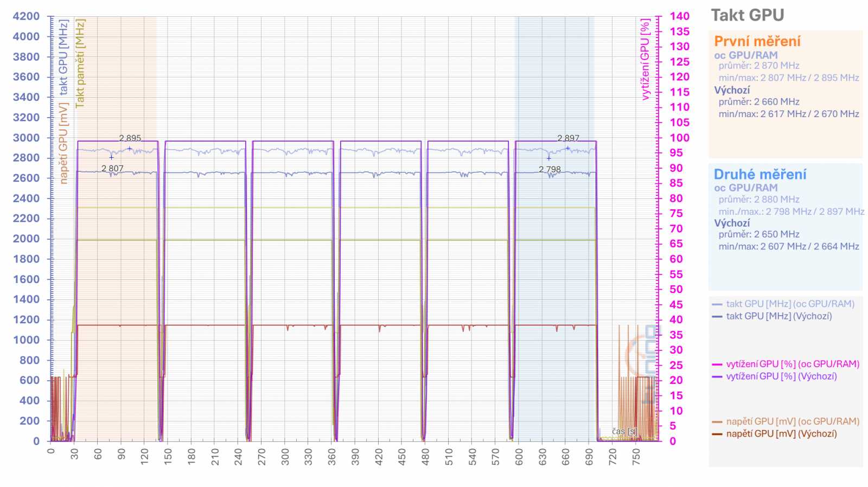Click the '750' time axis tick
868x487 pixels.
pyautogui.click(x=636, y=457)
